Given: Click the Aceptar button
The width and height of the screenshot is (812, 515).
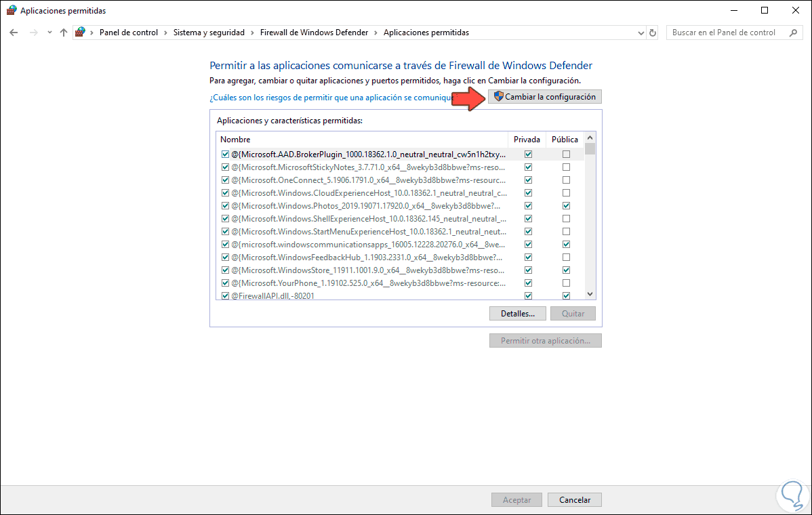Looking at the screenshot, I should (517, 500).
